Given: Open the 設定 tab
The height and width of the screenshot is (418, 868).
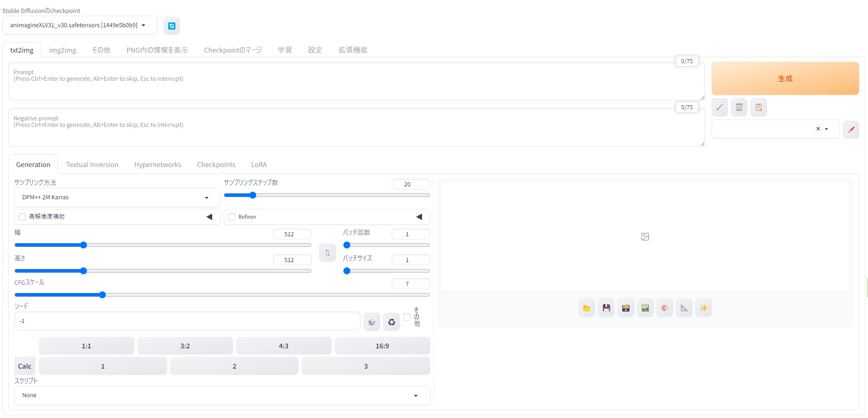Looking at the screenshot, I should pos(315,50).
